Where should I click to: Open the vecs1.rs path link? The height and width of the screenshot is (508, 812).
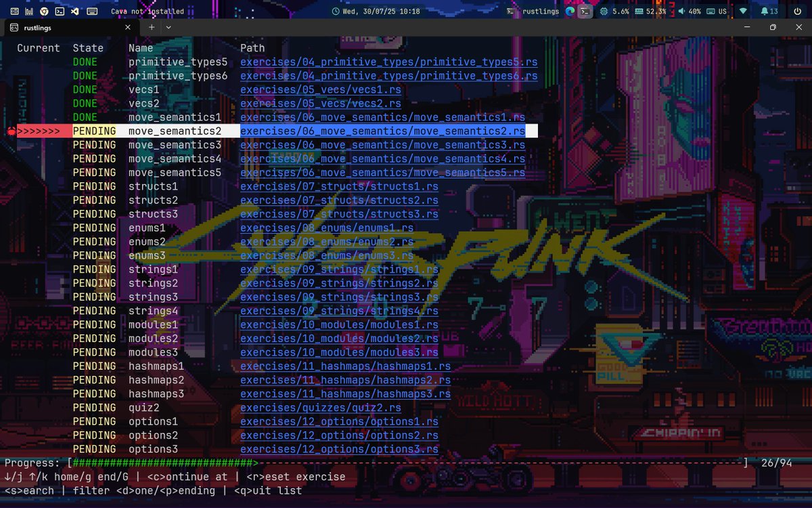pos(321,89)
